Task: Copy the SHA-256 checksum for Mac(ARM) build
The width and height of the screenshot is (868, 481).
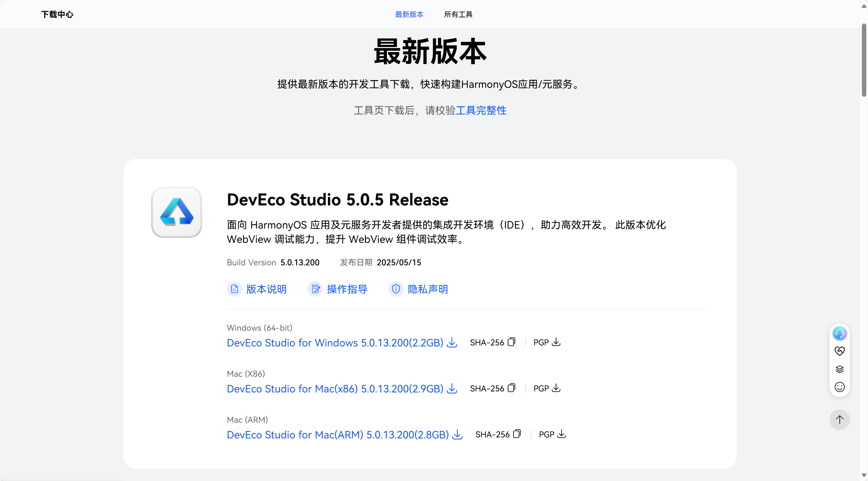Action: (x=517, y=434)
